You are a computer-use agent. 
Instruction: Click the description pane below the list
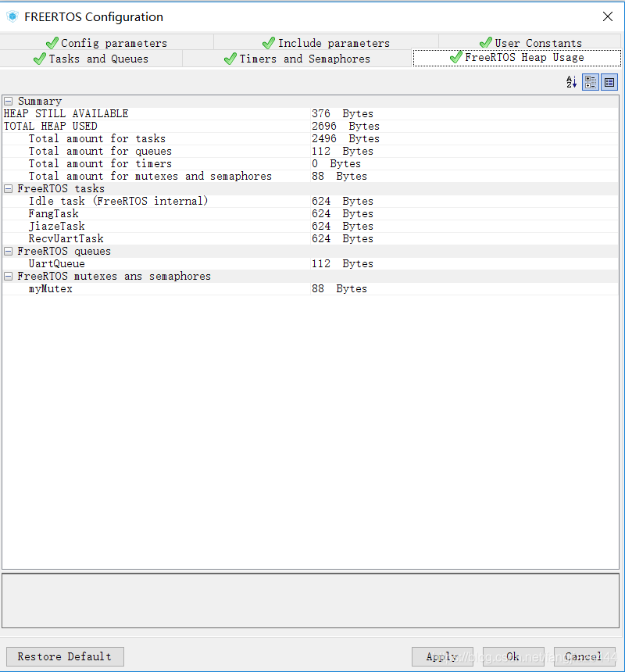coord(311,600)
